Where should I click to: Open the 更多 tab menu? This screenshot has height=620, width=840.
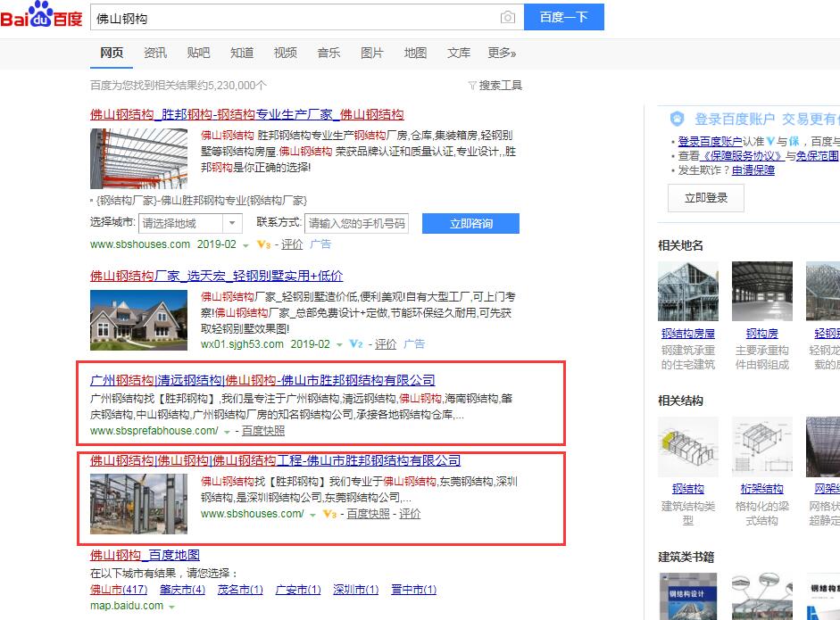[x=502, y=54]
